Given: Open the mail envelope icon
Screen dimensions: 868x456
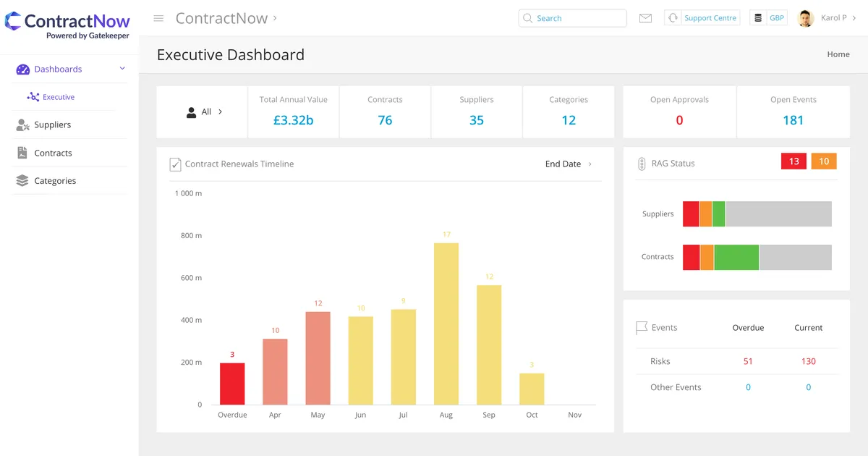Looking at the screenshot, I should pyautogui.click(x=646, y=18).
